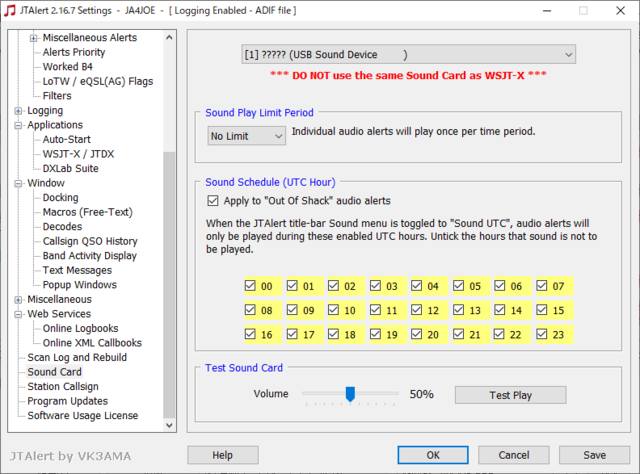Click the Save button
The image size is (640, 474).
[x=594, y=455]
